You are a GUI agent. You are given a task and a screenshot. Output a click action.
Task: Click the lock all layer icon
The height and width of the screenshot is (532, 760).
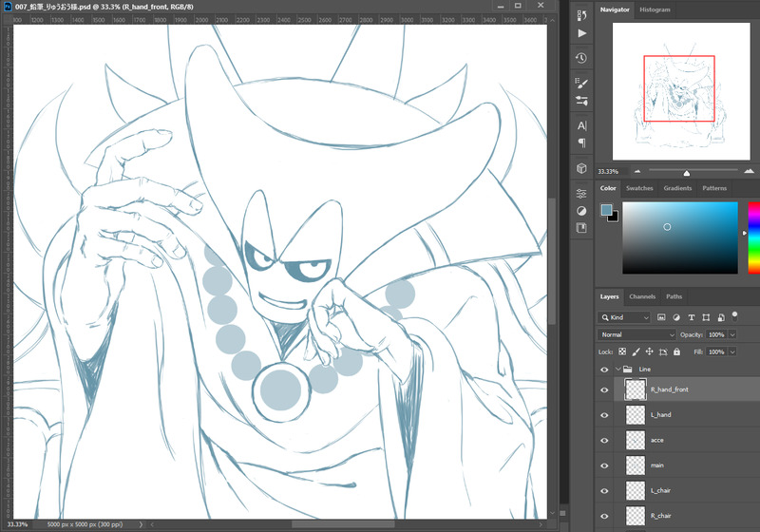coord(675,351)
